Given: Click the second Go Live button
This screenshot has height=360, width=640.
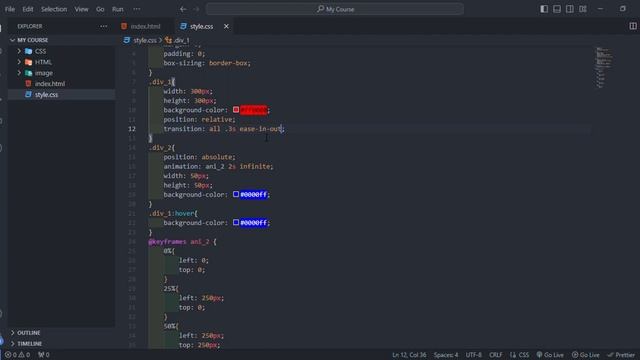Looking at the screenshot, I should [x=585, y=355].
